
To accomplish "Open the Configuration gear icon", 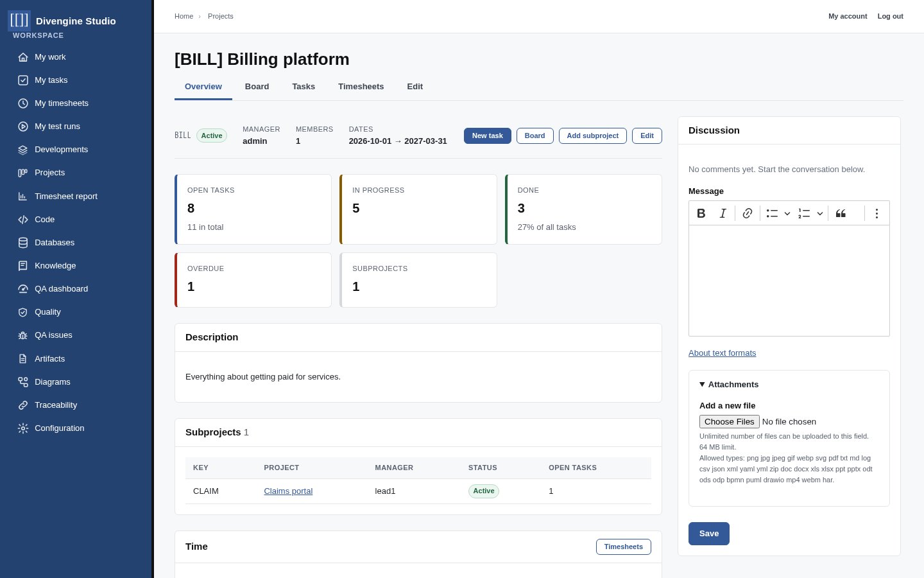I will [23, 428].
